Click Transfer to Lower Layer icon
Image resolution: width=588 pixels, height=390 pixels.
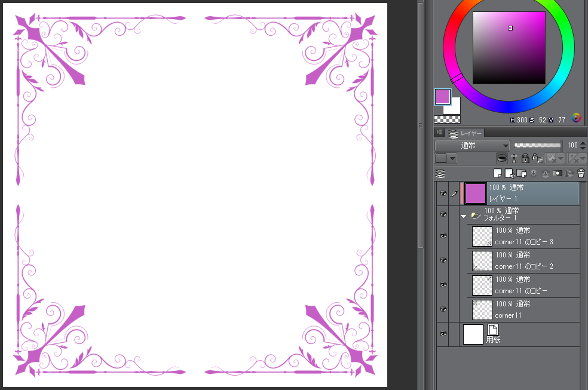pos(534,173)
